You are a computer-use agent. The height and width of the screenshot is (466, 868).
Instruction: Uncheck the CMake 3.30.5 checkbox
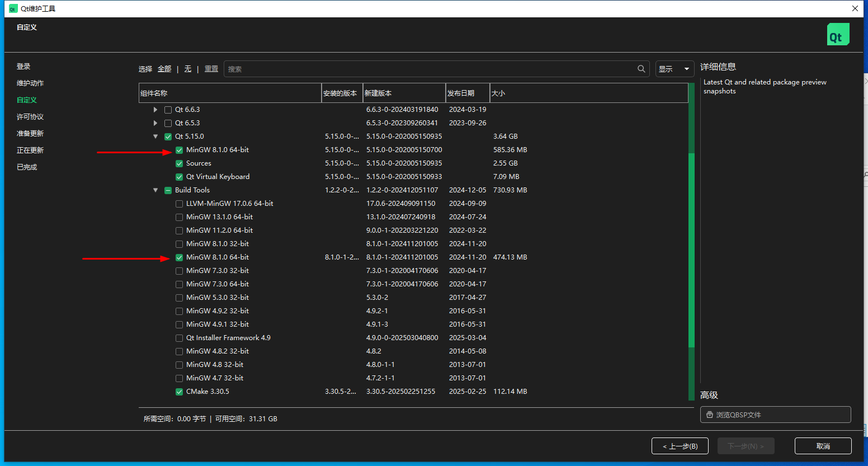[x=179, y=392]
